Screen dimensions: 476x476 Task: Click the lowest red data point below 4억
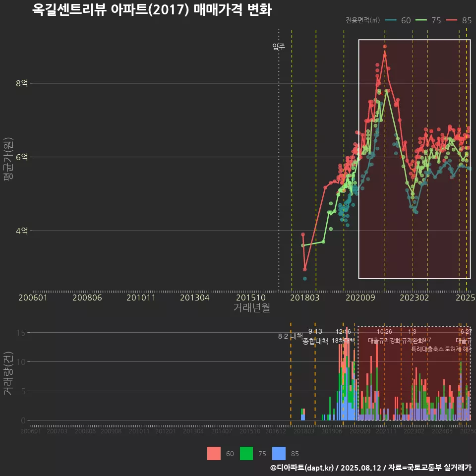(305, 269)
